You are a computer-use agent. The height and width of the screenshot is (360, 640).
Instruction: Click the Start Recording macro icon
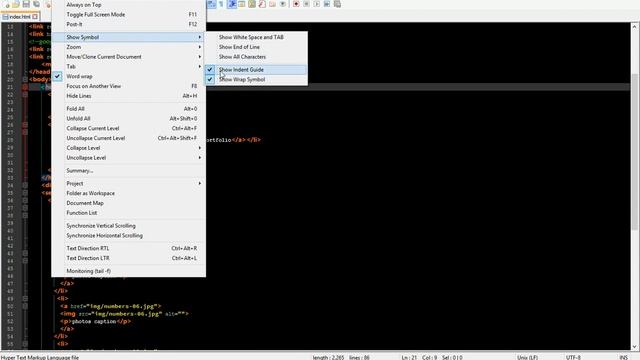point(296,4)
